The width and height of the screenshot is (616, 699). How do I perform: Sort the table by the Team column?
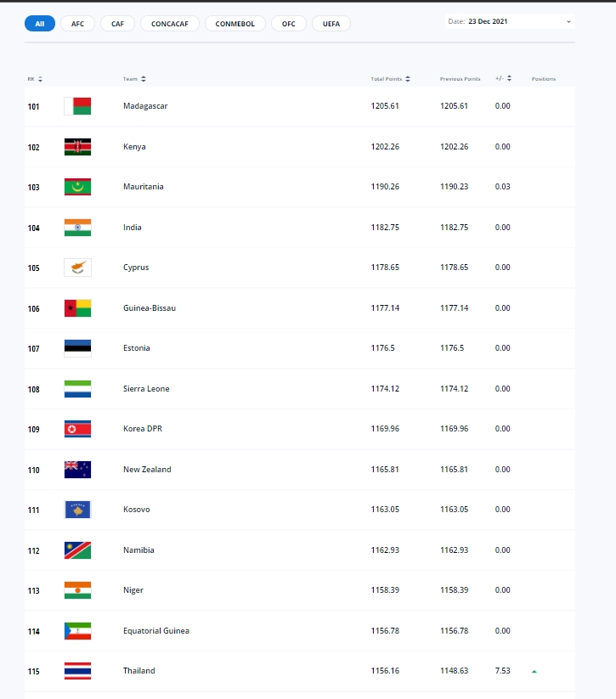pyautogui.click(x=134, y=79)
